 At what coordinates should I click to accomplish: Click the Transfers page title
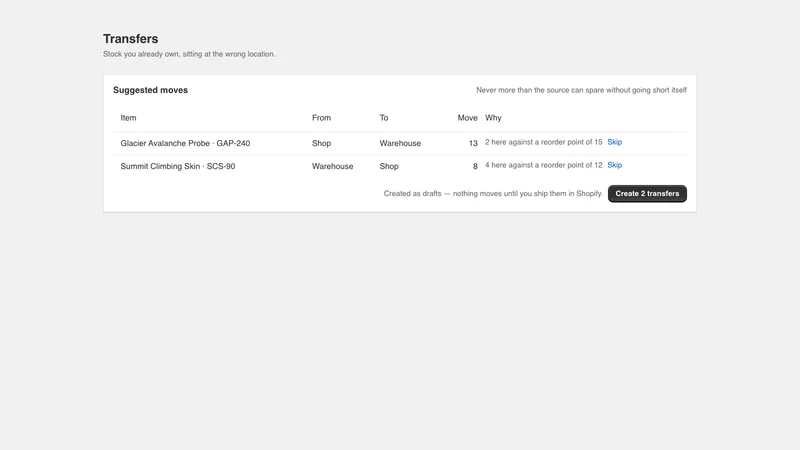pos(131,39)
